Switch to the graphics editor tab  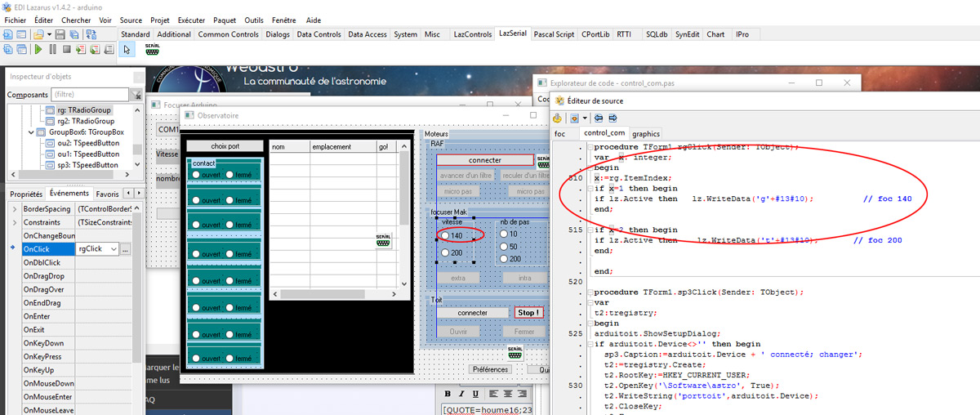click(646, 134)
